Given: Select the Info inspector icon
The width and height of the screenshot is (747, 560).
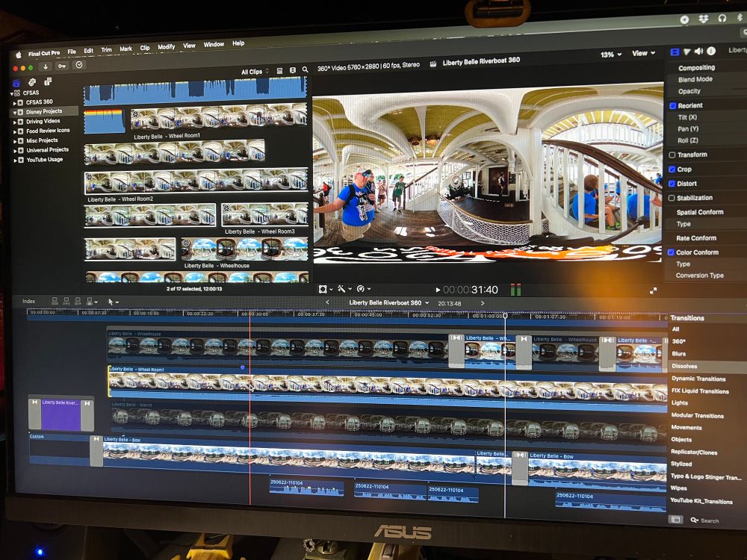Looking at the screenshot, I should coord(711,51).
